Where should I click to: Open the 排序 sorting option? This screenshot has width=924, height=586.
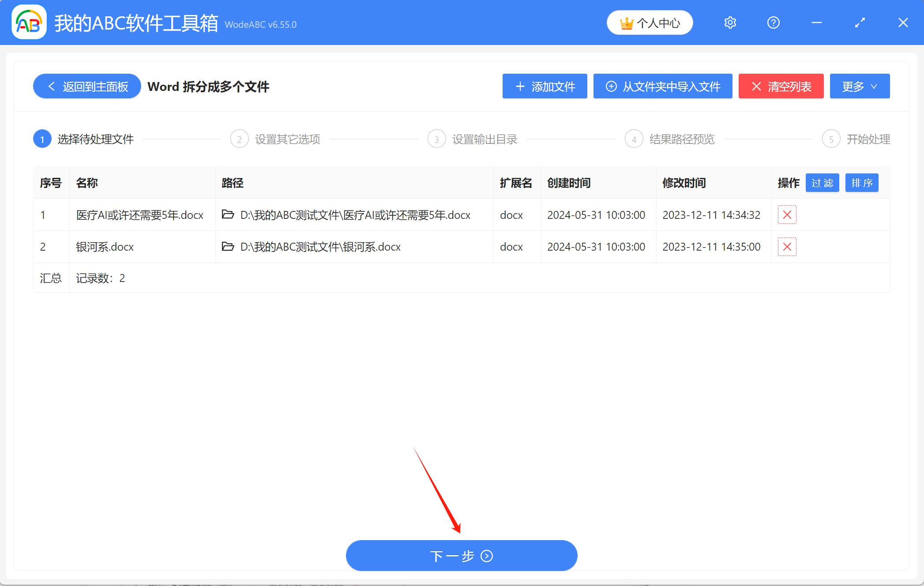(861, 183)
